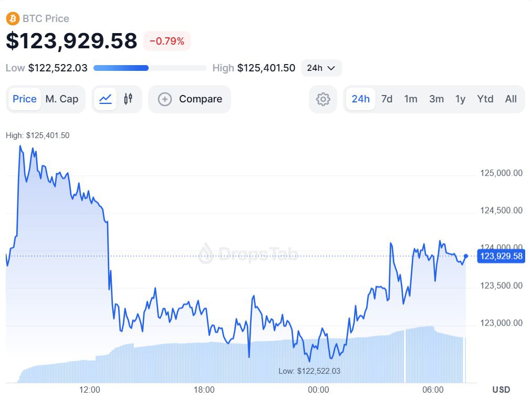The height and width of the screenshot is (399, 532).
Task: Click the Compare button
Action: click(x=190, y=99)
